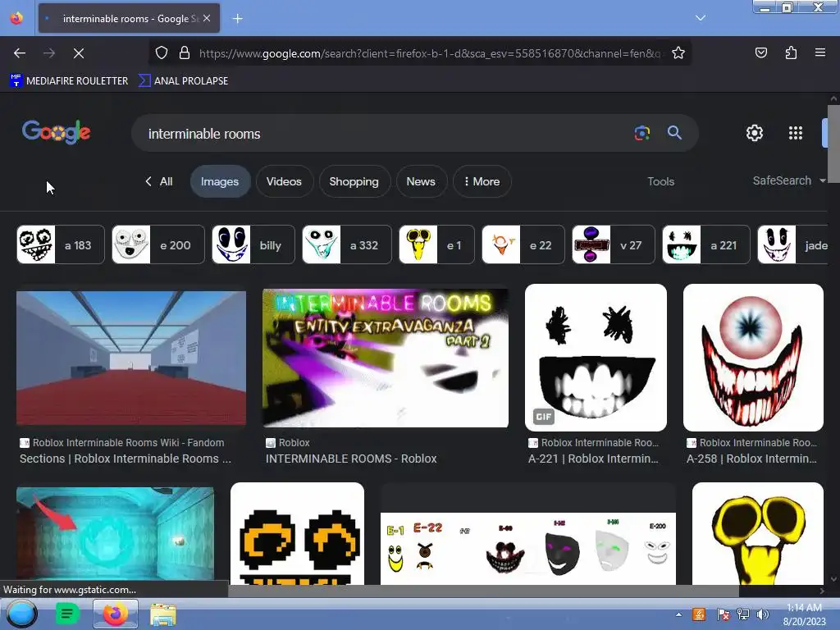Filter by the a 332 chip

pos(347,244)
